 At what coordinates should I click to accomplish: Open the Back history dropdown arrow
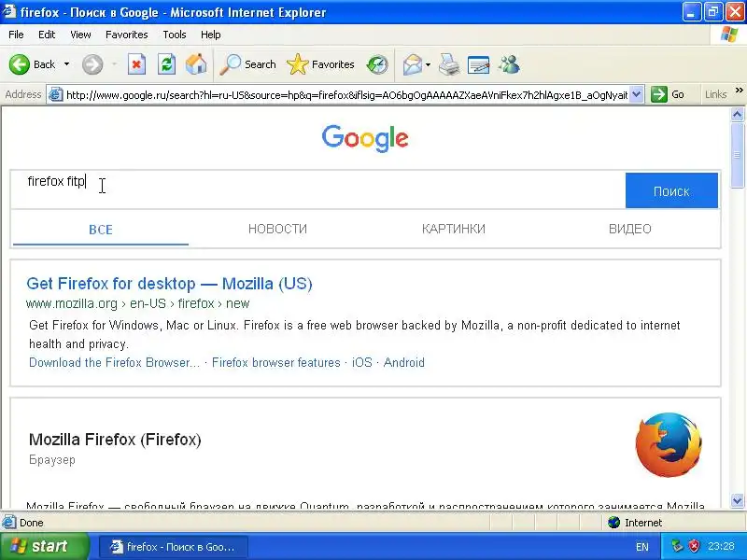66,64
